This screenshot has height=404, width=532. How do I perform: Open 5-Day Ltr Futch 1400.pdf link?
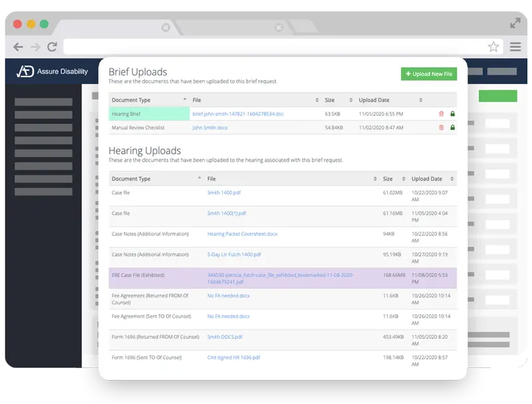pos(234,255)
